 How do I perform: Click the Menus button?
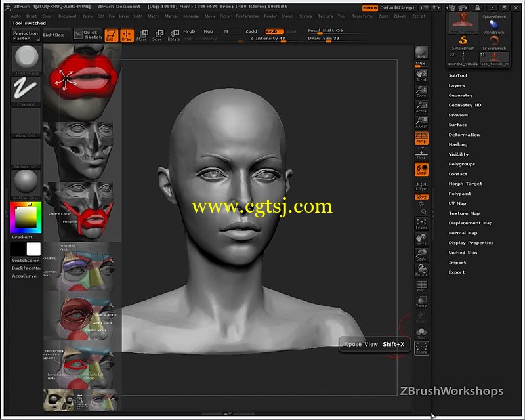(x=370, y=7)
